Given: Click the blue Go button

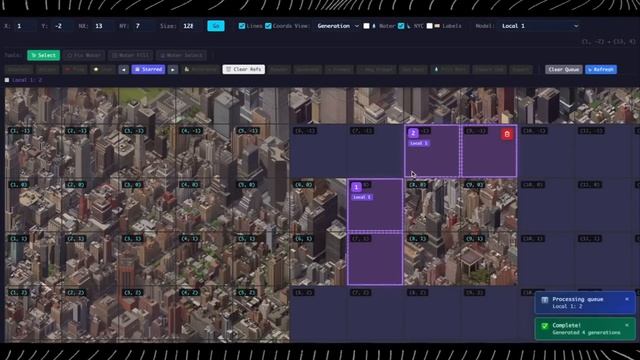Looking at the screenshot, I should 216,26.
